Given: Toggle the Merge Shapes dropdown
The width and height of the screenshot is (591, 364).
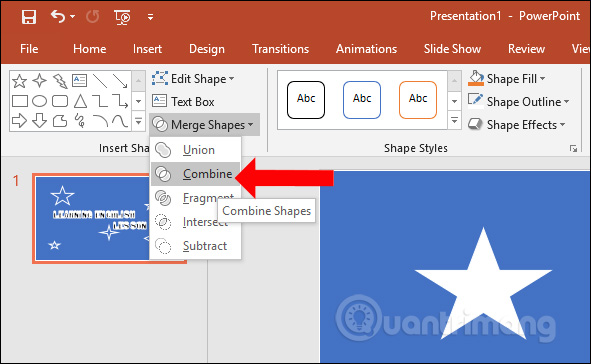Looking at the screenshot, I should pos(204,124).
